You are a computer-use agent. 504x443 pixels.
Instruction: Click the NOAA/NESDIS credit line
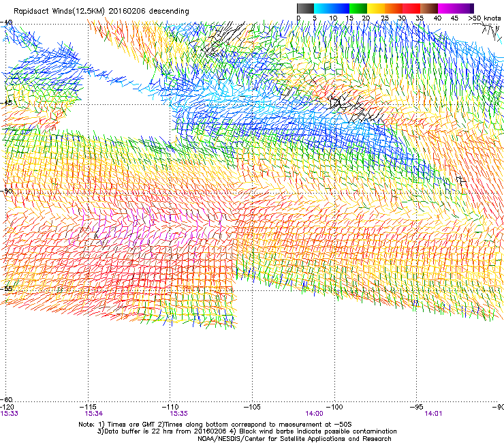coord(294,439)
